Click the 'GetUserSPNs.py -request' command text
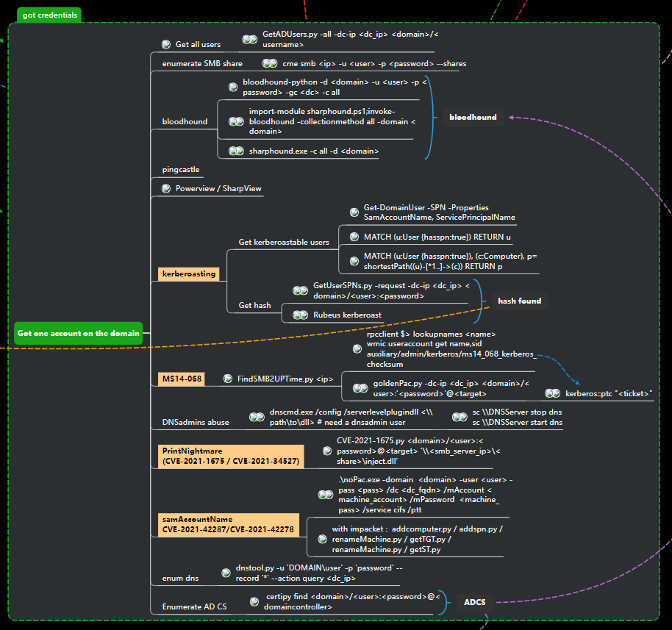The image size is (672, 630). pos(392,290)
